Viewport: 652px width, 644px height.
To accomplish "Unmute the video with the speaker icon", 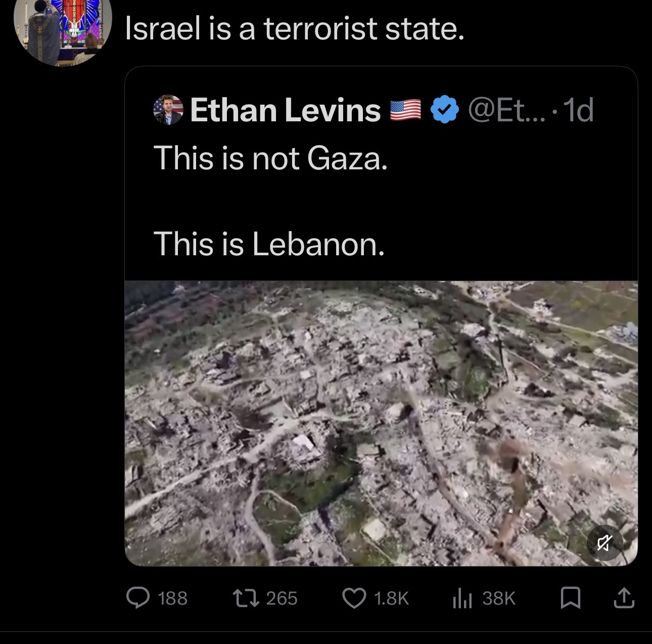I will pos(604,543).
